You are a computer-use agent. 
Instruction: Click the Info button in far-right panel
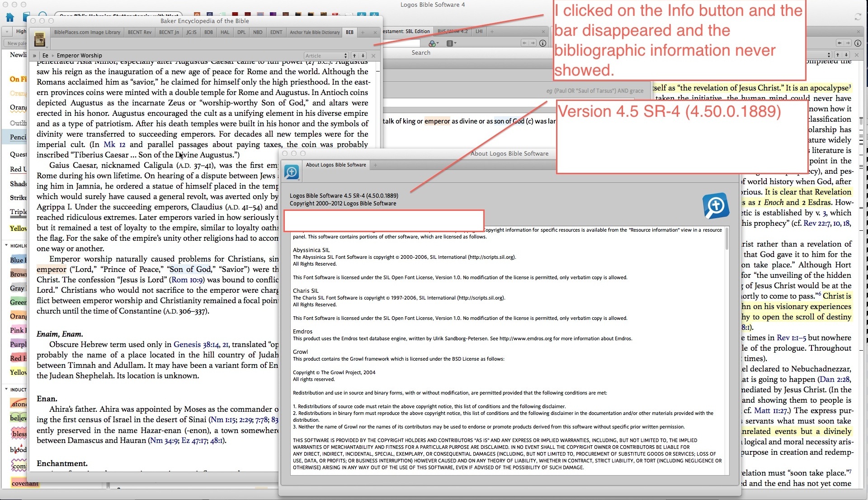pos(858,43)
